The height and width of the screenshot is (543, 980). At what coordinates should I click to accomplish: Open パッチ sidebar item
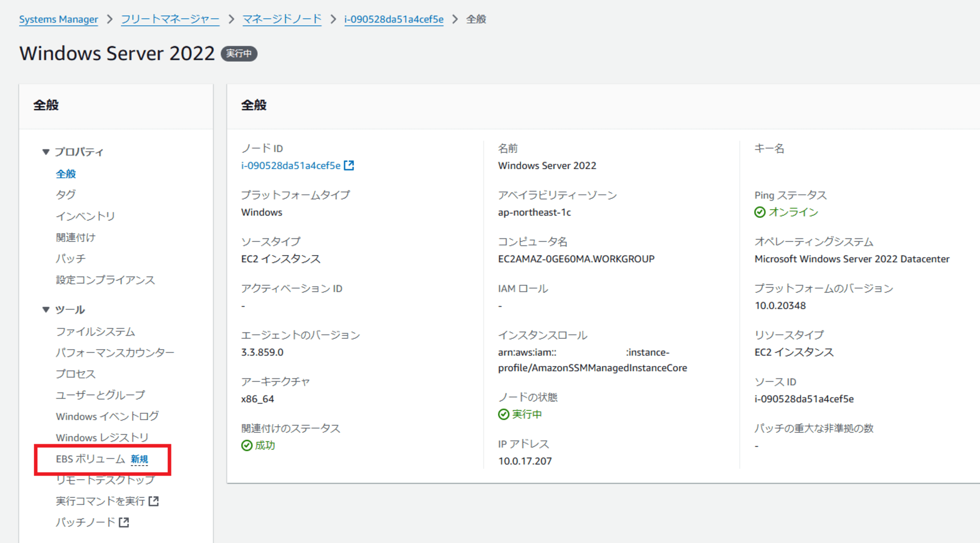point(71,259)
